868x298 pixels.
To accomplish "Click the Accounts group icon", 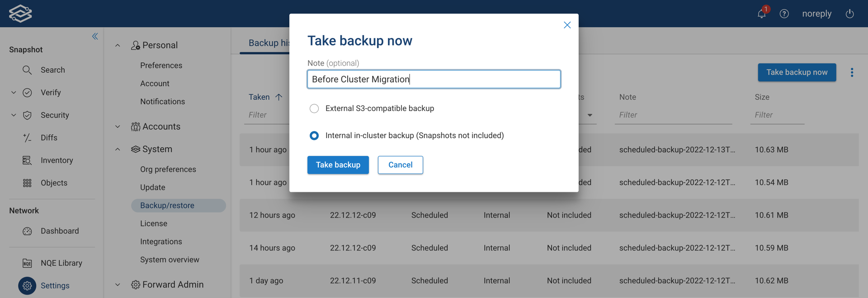I will click(x=135, y=126).
